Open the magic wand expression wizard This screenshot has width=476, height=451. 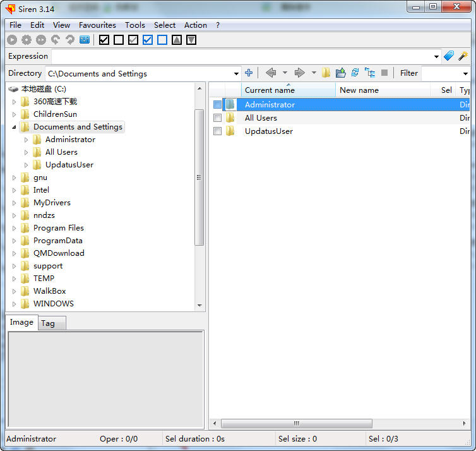point(463,56)
